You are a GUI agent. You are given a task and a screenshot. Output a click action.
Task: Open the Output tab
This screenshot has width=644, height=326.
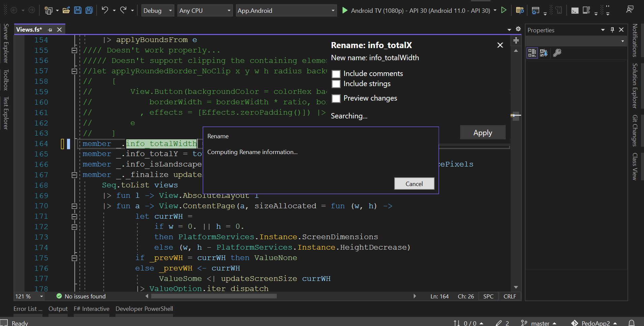(58, 309)
